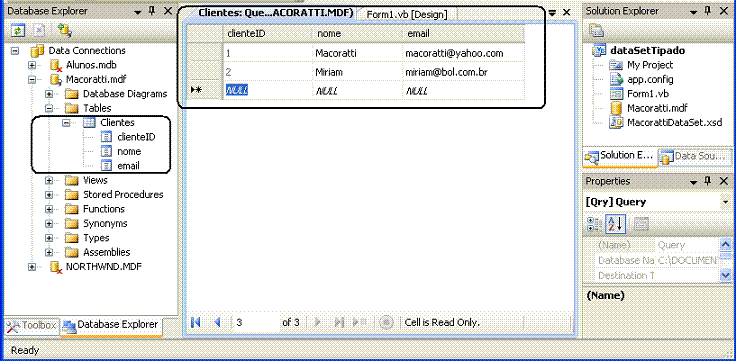This screenshot has width=736, height=361.
Task: Select cell macoratti@yahoo.com
Action: (x=463, y=54)
